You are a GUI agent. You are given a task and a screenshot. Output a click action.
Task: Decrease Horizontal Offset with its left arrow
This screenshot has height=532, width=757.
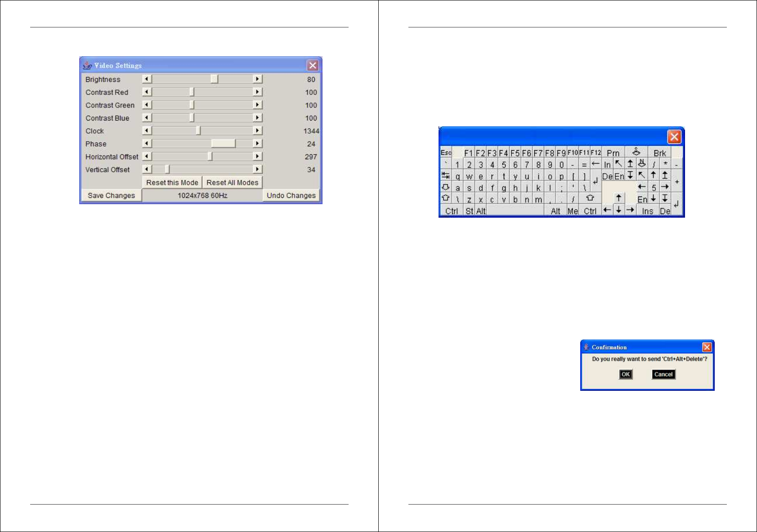[x=147, y=156]
